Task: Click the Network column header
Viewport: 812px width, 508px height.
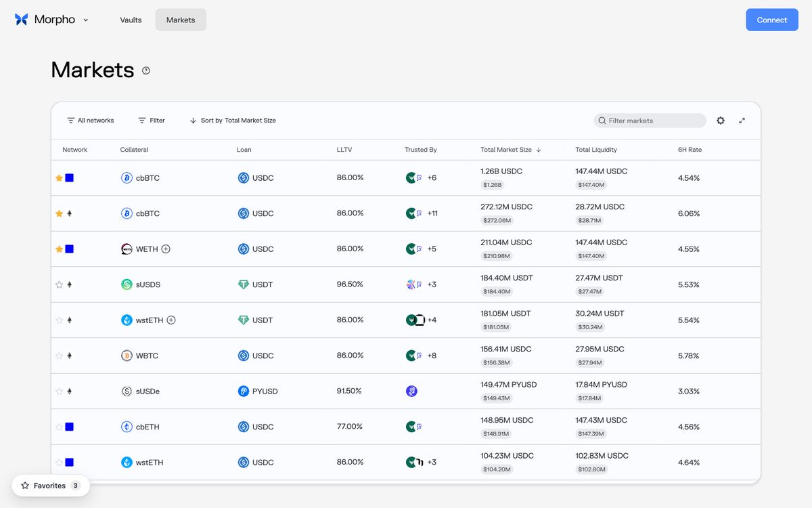Action: 75,150
